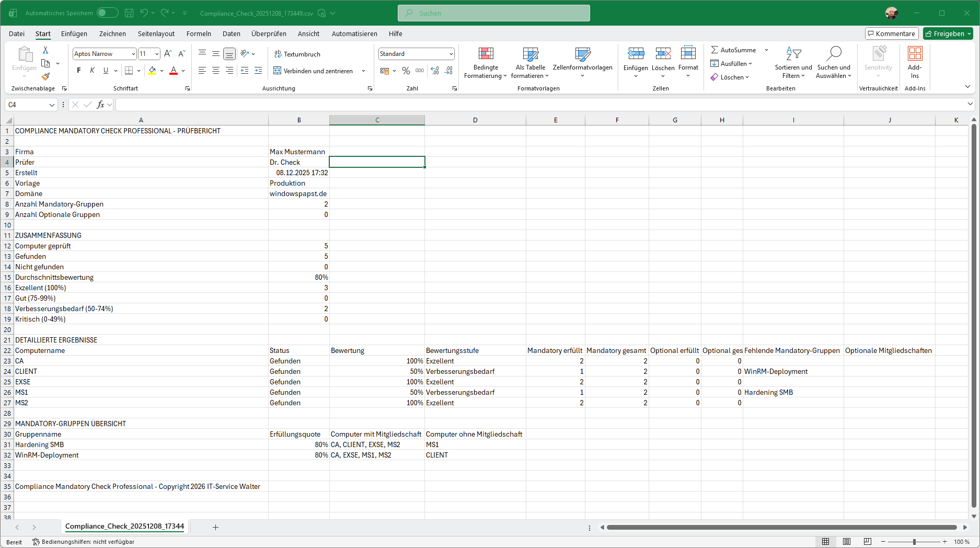Open Sort and Filter tool
This screenshot has width=980, height=548.
(793, 54)
